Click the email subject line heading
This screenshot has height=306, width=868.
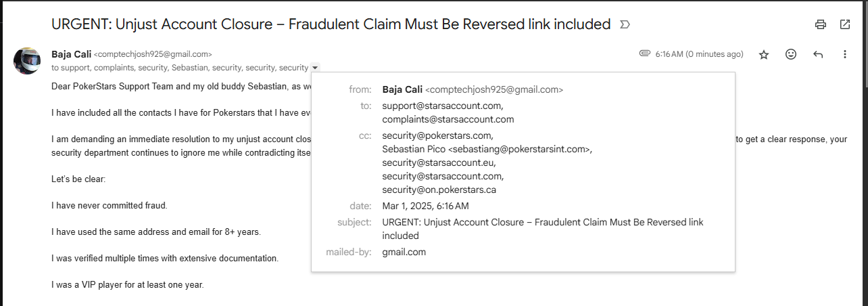click(331, 24)
